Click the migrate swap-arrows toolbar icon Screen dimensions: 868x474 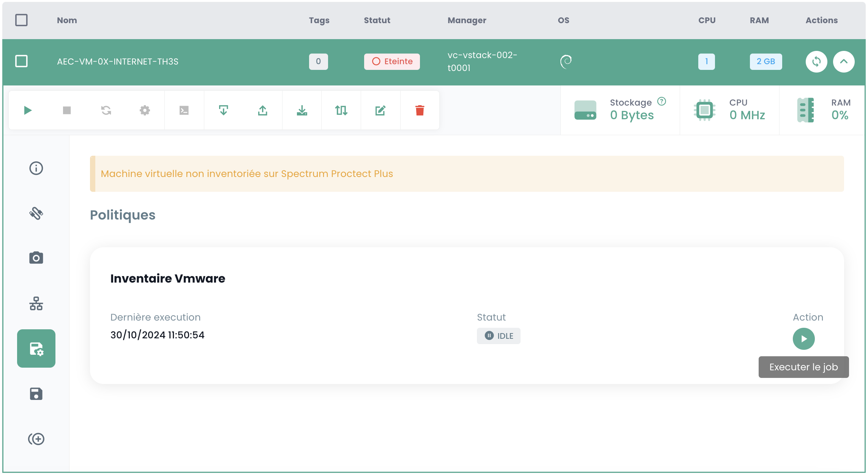[x=341, y=111]
